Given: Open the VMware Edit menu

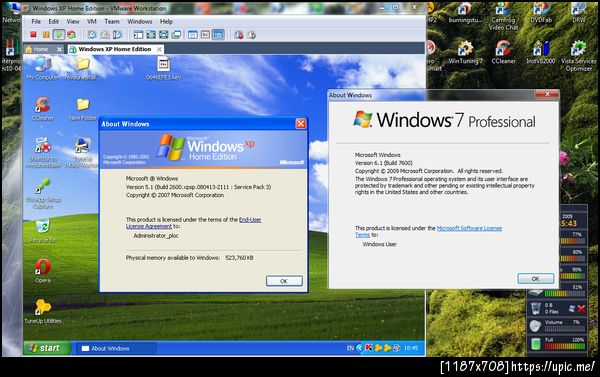Looking at the screenshot, I should (x=54, y=21).
